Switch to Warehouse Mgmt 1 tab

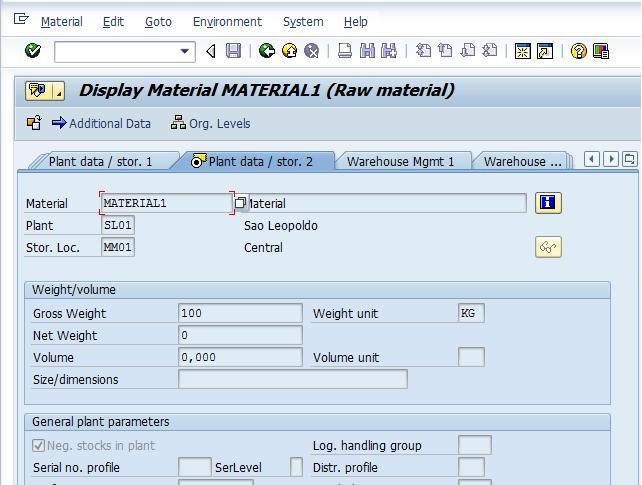[x=400, y=161]
